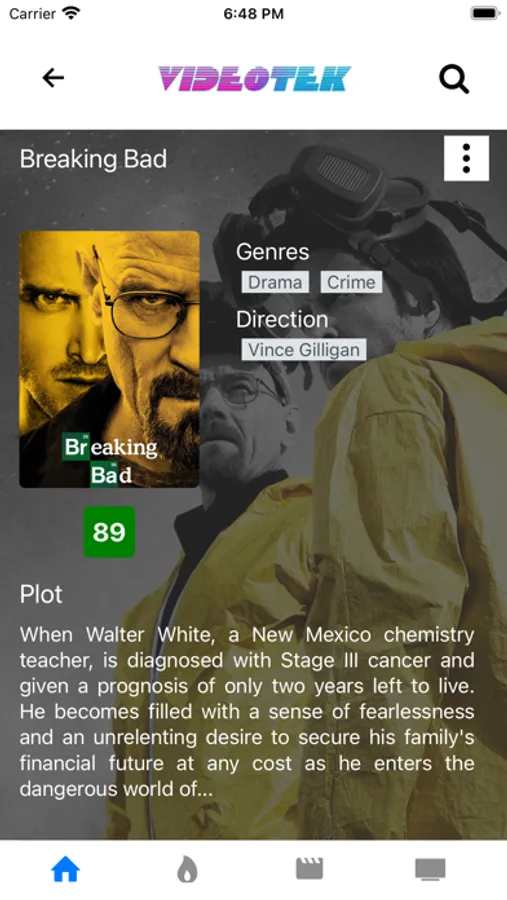This screenshot has width=507, height=900.
Task: Select the Crime genre tag
Action: pos(351,282)
